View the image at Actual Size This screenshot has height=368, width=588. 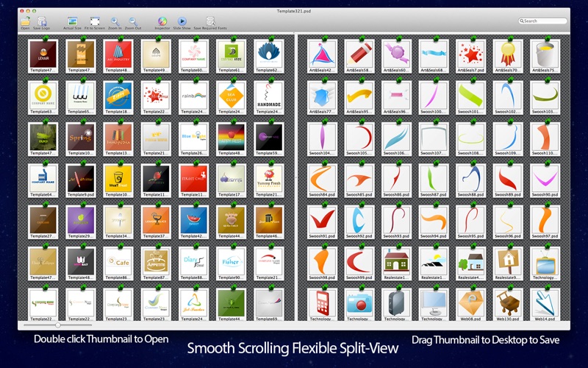(x=72, y=21)
